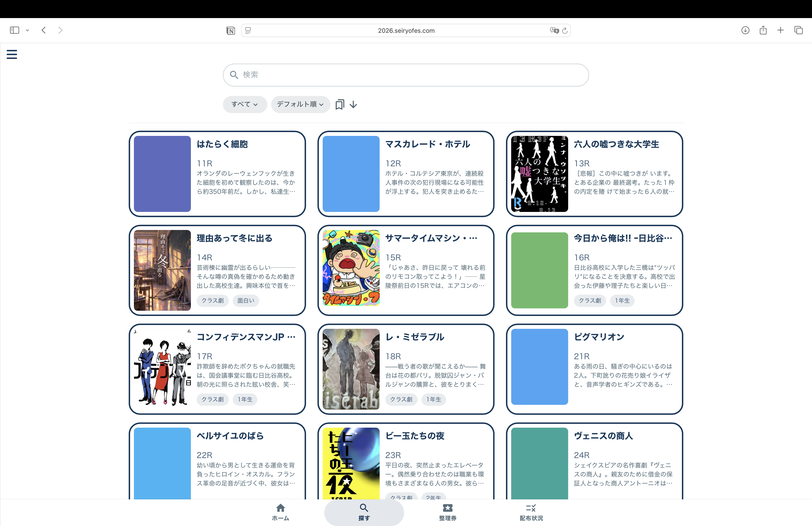Viewport: 812px width, 526px height.
Task: Click green placeholder of 今日から俺は!!
Action: [x=539, y=270]
